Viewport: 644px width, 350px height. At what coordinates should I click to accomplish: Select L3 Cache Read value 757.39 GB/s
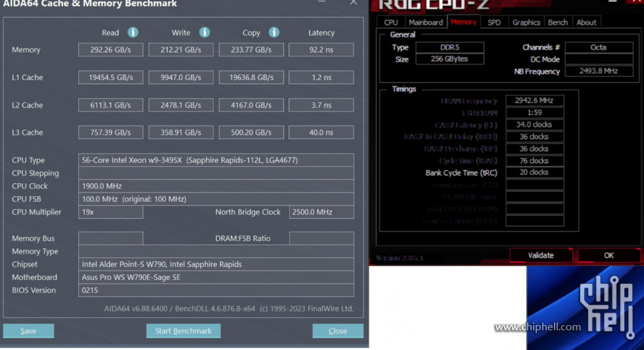click(110, 132)
